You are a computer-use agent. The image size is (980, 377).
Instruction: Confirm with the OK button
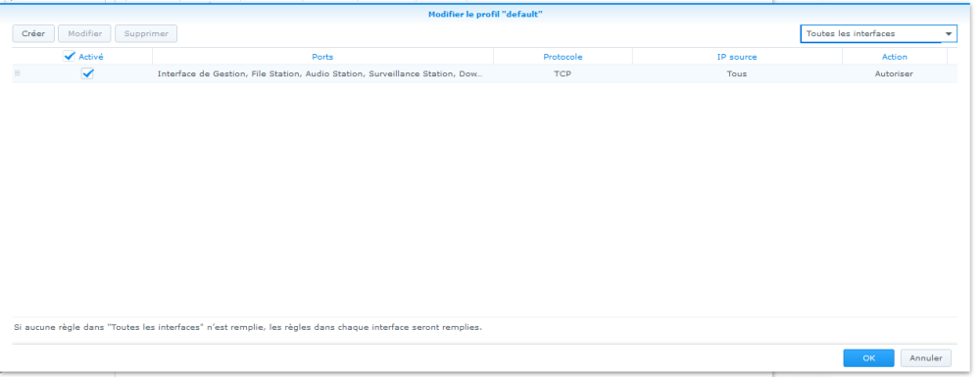coord(868,358)
